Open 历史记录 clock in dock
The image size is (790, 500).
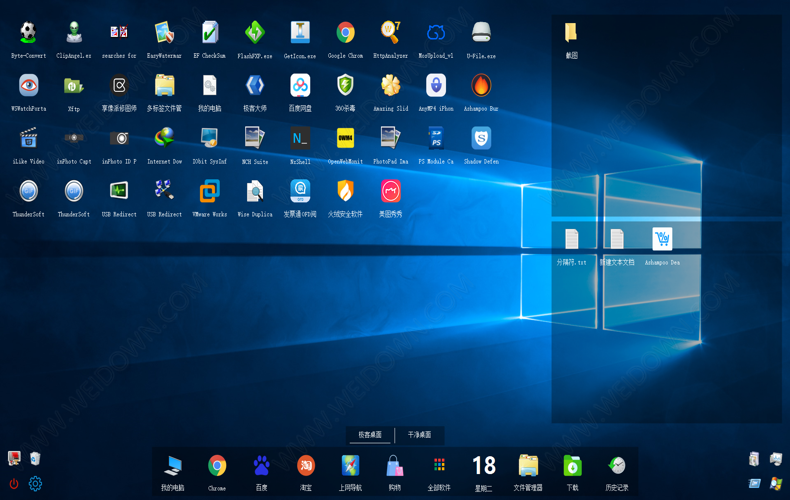coord(617,466)
